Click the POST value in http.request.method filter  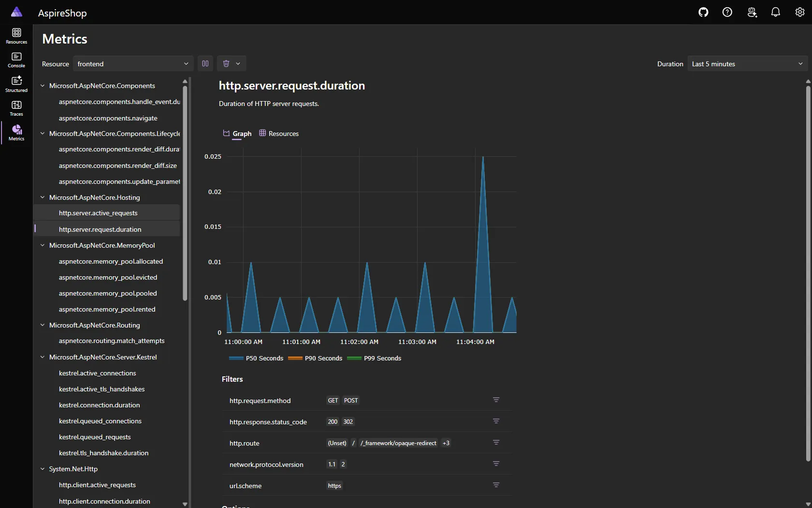pyautogui.click(x=351, y=400)
